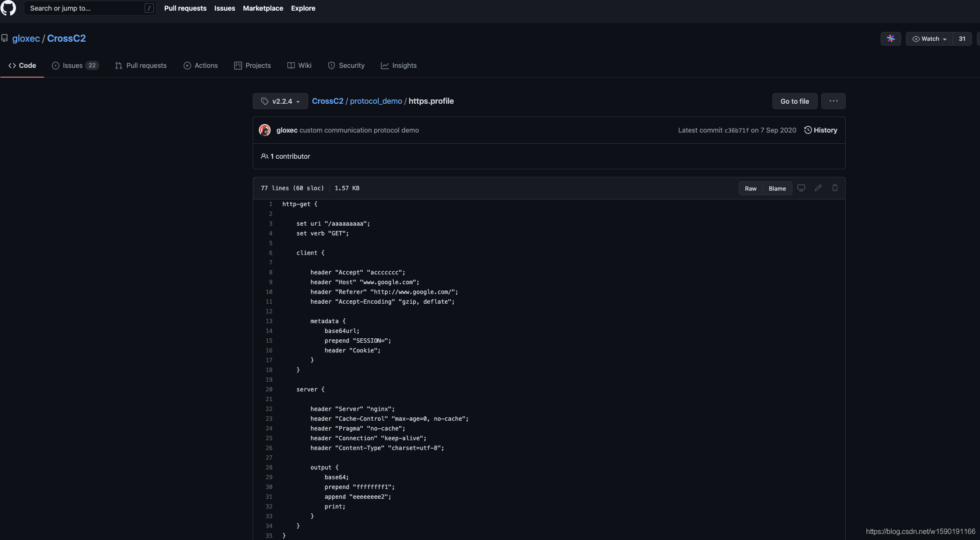Click the desktop display icon in file toolbar

tap(801, 188)
